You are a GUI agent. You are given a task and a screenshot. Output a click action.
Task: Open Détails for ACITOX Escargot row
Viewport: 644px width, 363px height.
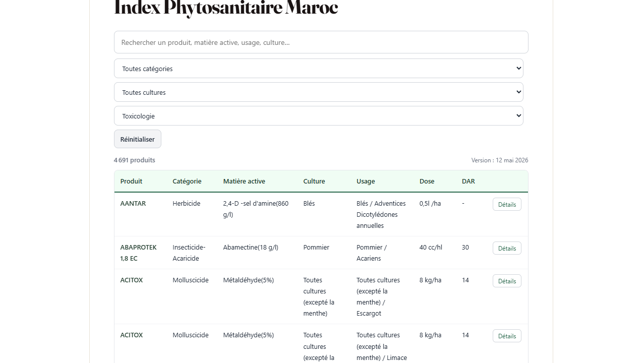click(x=507, y=281)
